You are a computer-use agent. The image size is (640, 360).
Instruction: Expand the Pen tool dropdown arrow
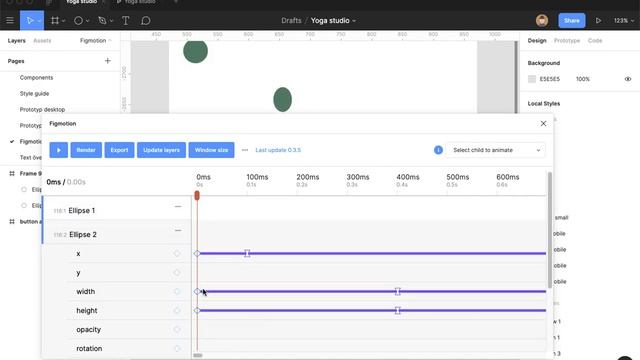click(111, 21)
